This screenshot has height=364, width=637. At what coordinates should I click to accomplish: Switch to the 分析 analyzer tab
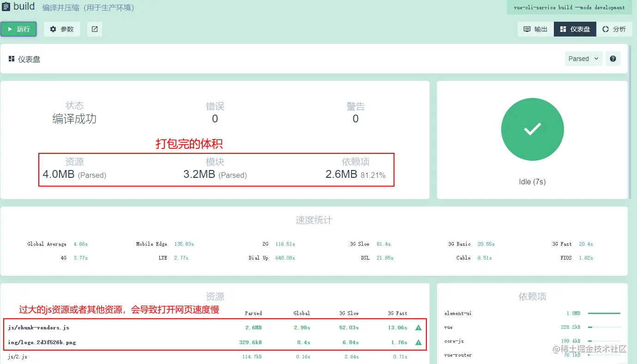click(614, 29)
